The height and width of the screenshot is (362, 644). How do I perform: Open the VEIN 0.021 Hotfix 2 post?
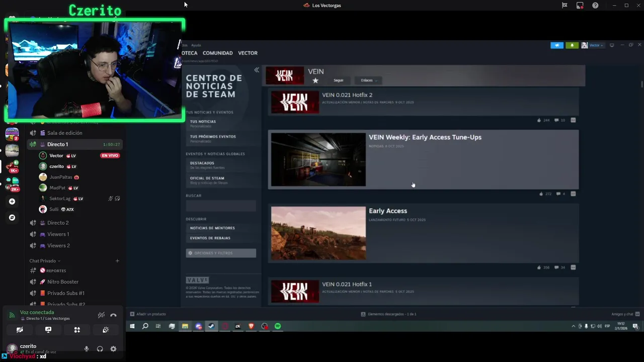pos(423,102)
